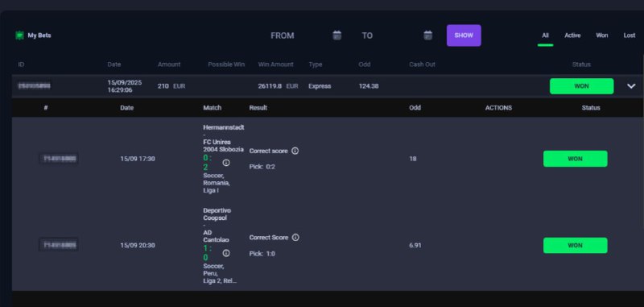Click WON status on Express bet row
Viewport: 644px width, 307px height.
point(581,86)
